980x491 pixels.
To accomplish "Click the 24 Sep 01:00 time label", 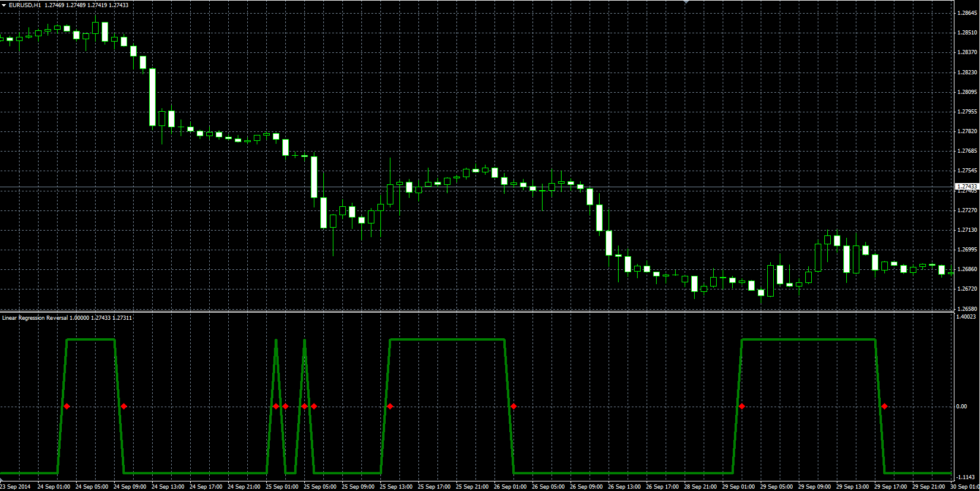I will (x=53, y=487).
